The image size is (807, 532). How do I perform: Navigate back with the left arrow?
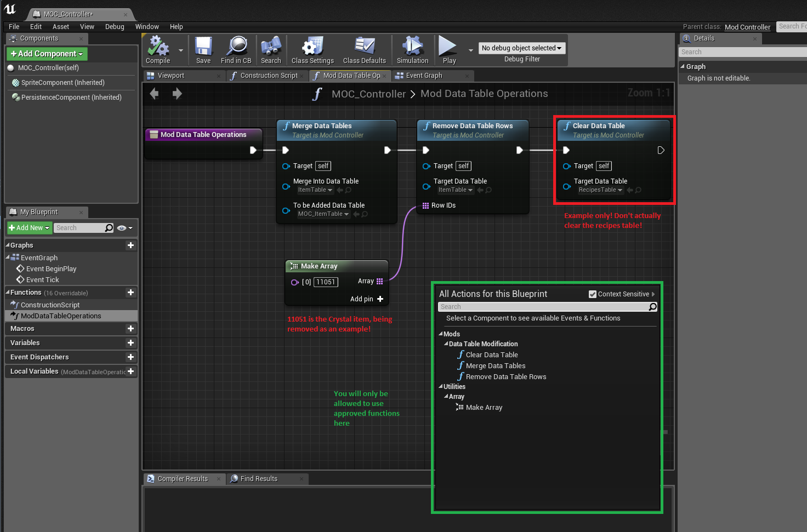155,94
